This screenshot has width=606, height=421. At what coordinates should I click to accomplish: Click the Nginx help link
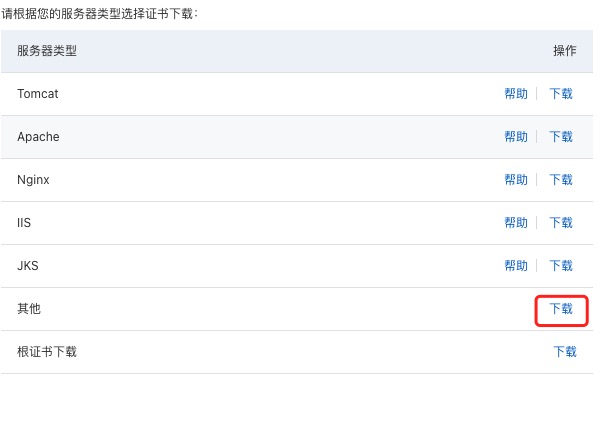click(x=516, y=180)
